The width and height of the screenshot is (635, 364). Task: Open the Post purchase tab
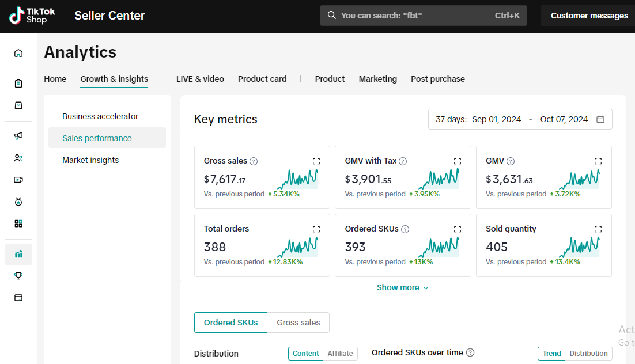[438, 79]
